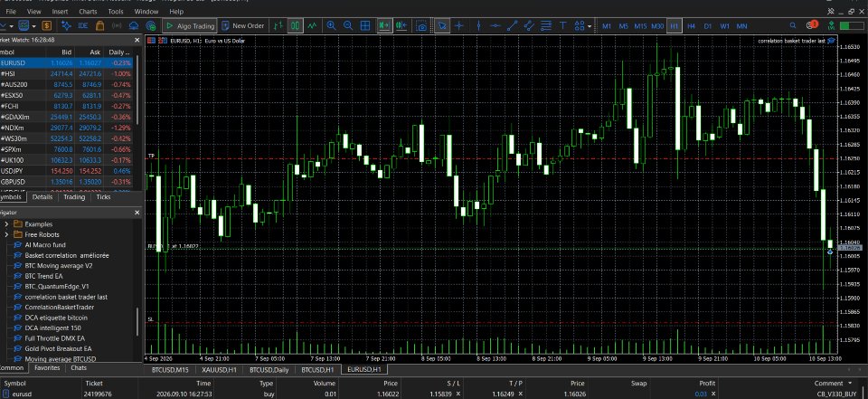This screenshot has width=868, height=399.
Task: Open the Help menu
Action: 176,11
